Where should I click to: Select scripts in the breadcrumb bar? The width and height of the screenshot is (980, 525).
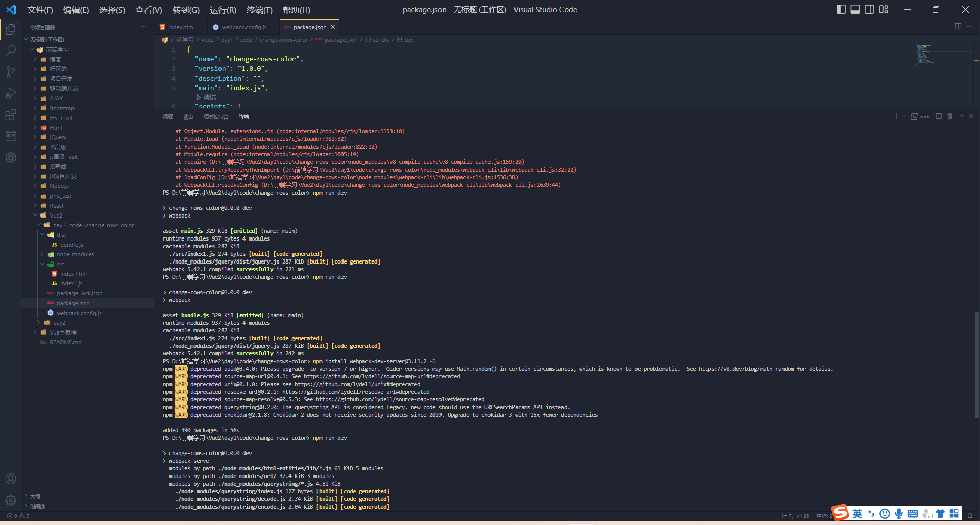[x=382, y=39]
